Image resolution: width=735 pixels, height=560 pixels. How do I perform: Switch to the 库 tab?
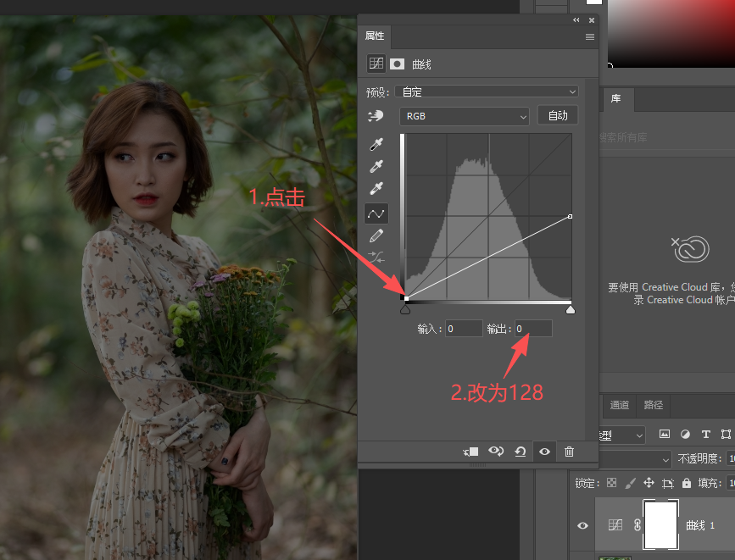pos(616,98)
